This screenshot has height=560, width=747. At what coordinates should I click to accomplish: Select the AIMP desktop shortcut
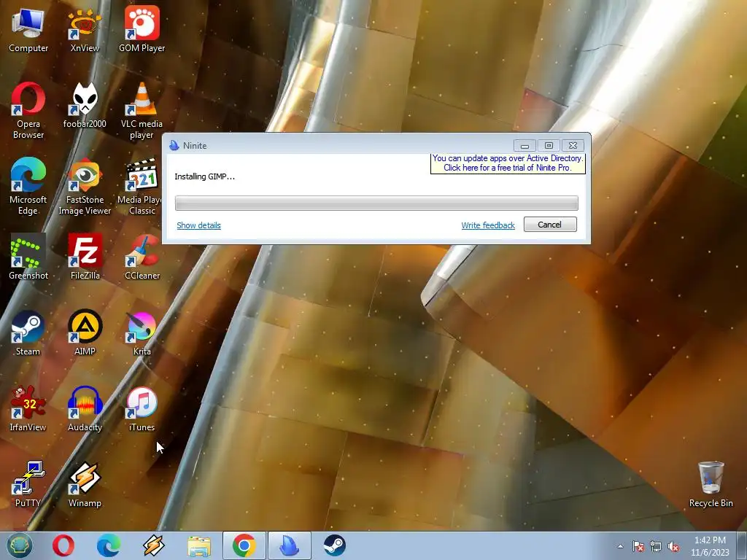click(x=85, y=333)
